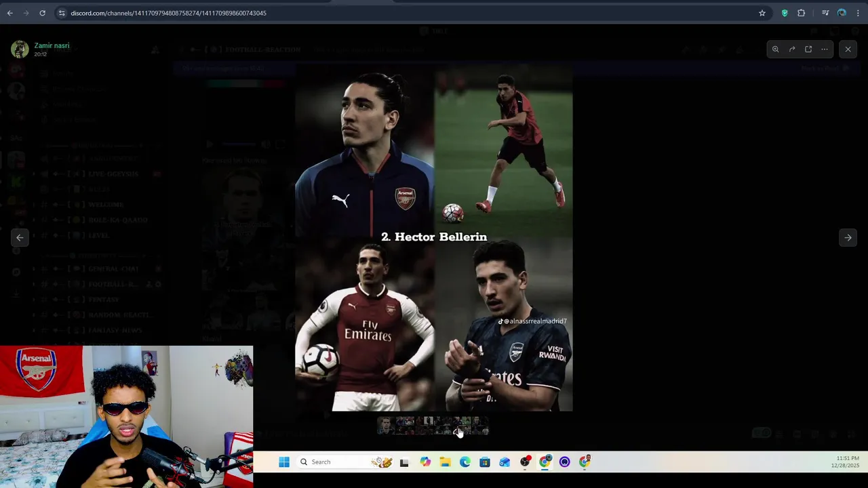Viewport: 868px width, 488px height.
Task: Open Microsoft Edge from the taskbar
Action: 465,462
